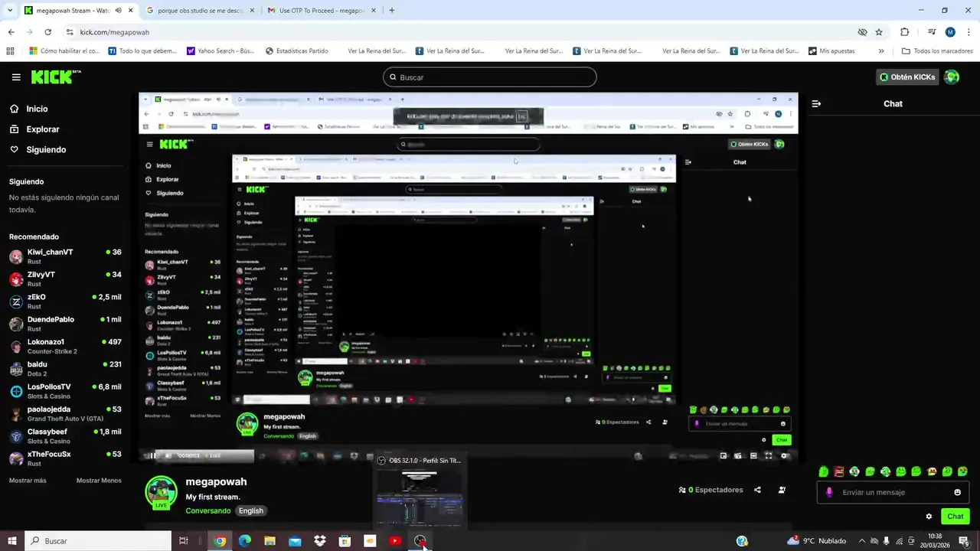Open ZilvyVT recommended channel
The height and width of the screenshot is (551, 980).
[x=65, y=279]
